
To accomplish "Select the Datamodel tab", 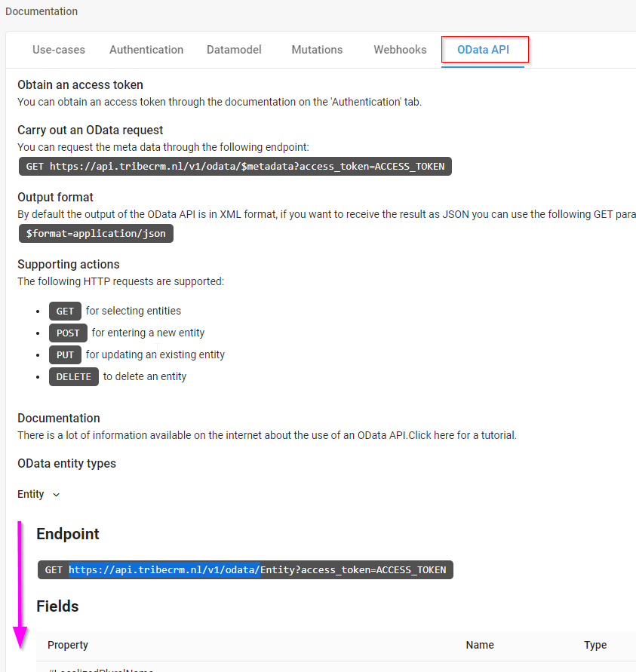I will [234, 50].
